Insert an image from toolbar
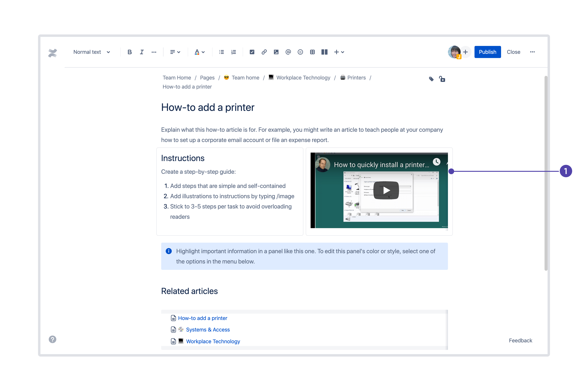This screenshot has height=391, width=588. click(x=276, y=52)
